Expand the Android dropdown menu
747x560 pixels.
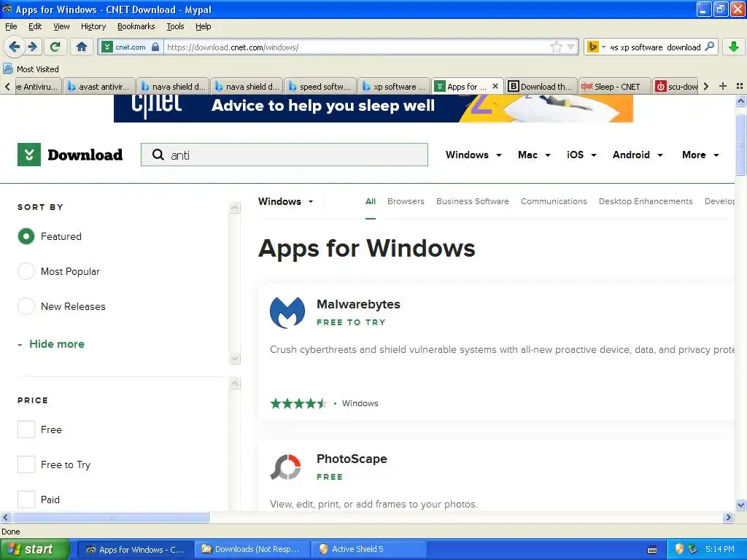[638, 155]
